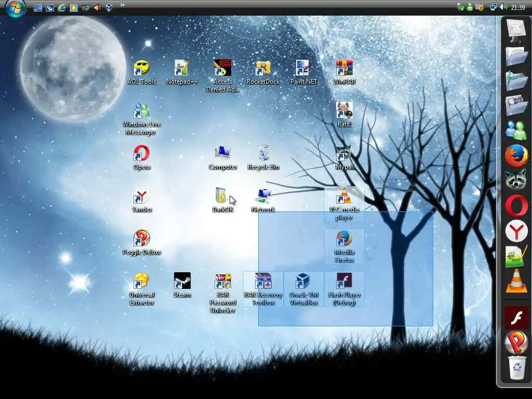Select the DarkOK folder icon
Viewport: 532px width, 399px height.
click(x=222, y=200)
